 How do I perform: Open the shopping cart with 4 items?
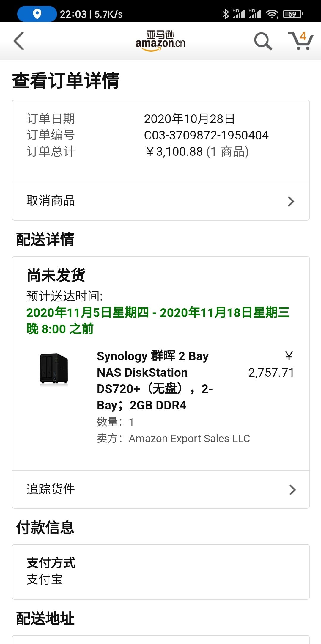(300, 41)
